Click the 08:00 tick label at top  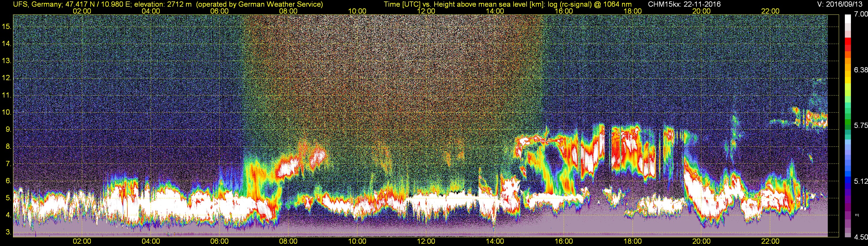(x=288, y=11)
